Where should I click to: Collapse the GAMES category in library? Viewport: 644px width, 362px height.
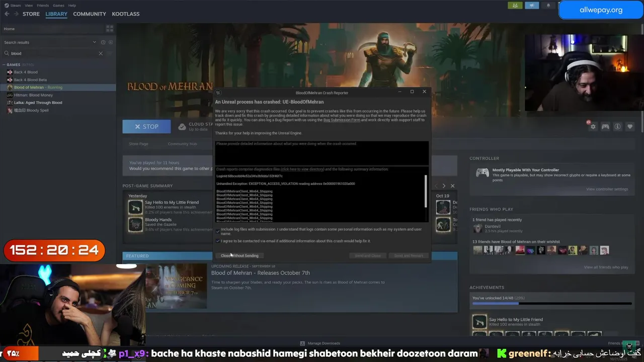[x=4, y=65]
